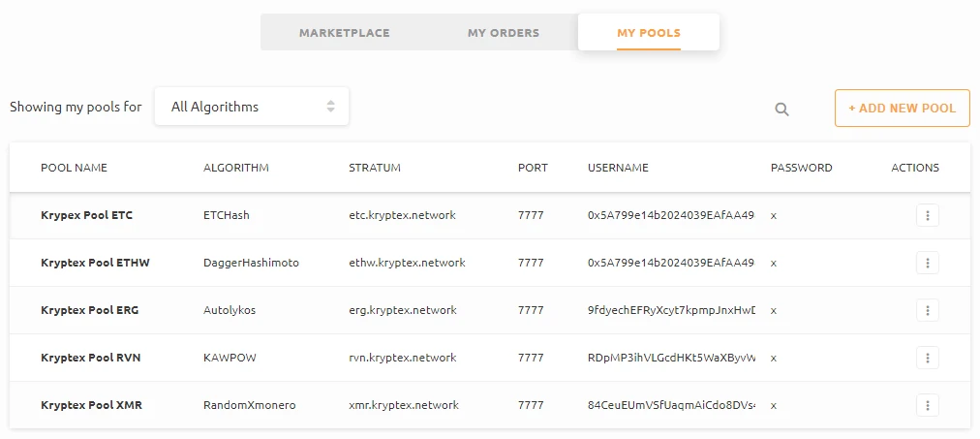This screenshot has width=980, height=439.
Task: Switch to the My Orders tab
Action: tap(504, 33)
